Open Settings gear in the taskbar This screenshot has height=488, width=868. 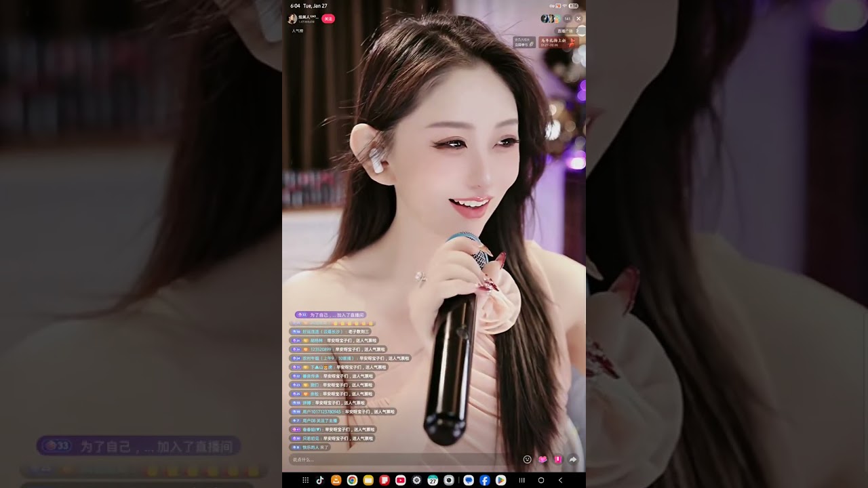click(x=416, y=481)
